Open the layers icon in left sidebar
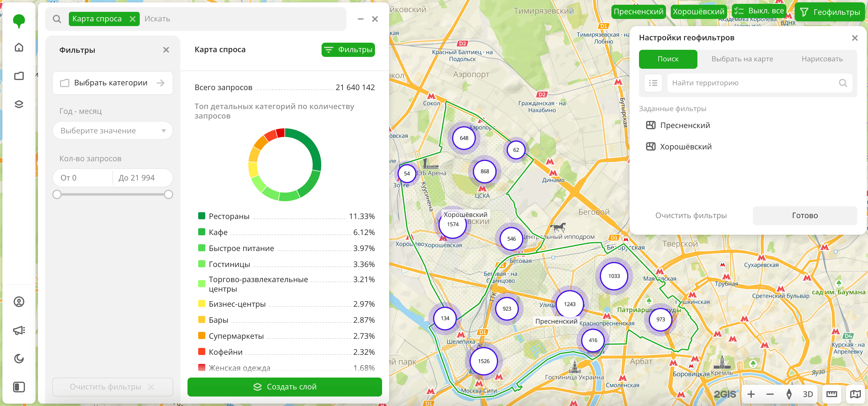Image resolution: width=868 pixels, height=406 pixels. coord(19,104)
